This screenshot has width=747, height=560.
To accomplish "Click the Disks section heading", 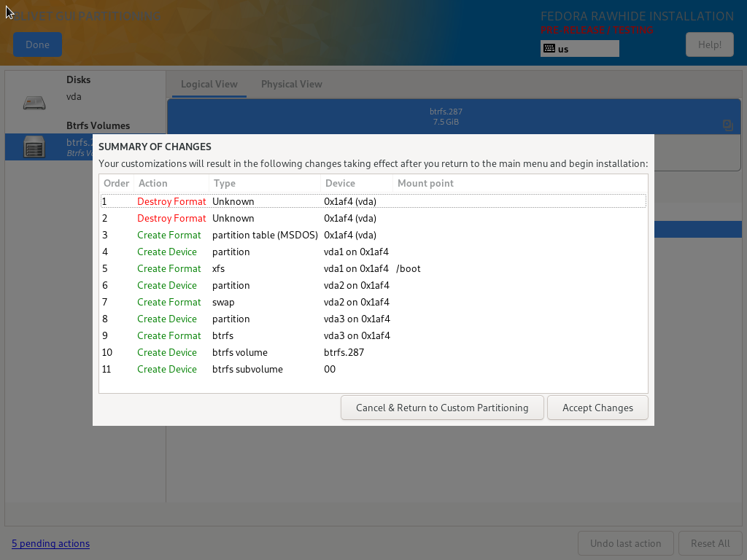I will (79, 79).
